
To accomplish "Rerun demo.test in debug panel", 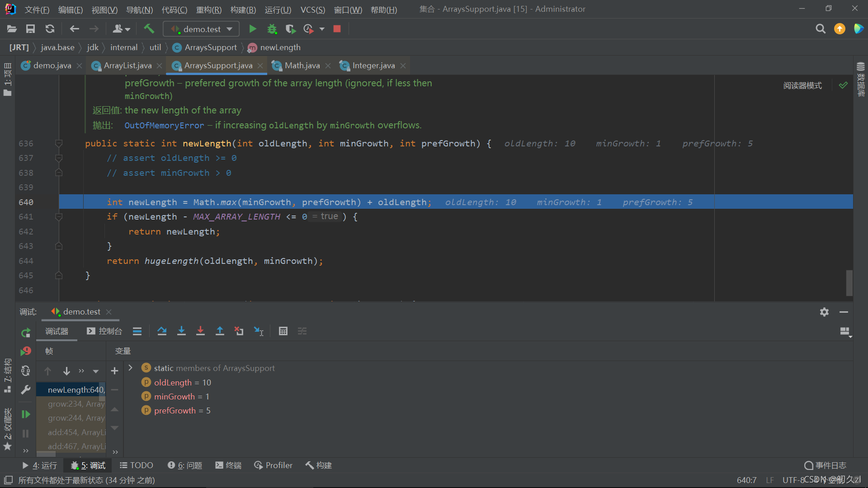I will 26,333.
